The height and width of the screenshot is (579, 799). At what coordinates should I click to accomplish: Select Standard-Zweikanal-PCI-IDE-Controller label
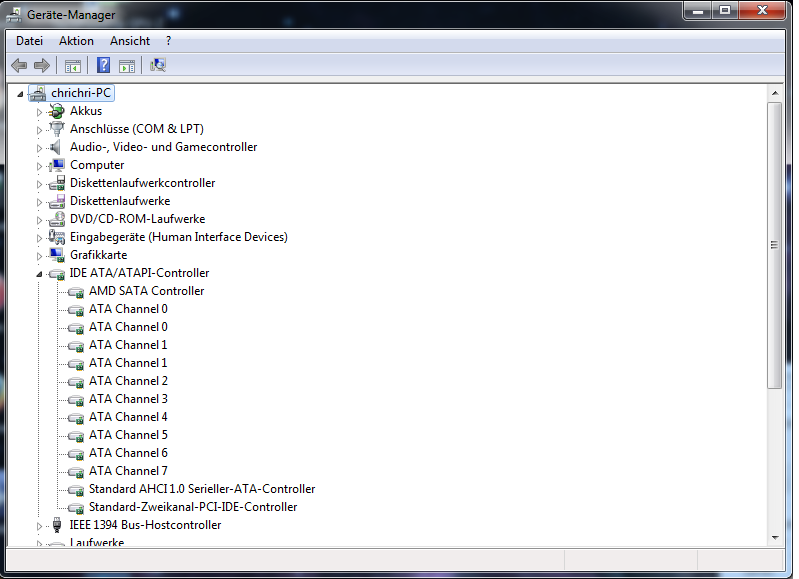(x=193, y=507)
